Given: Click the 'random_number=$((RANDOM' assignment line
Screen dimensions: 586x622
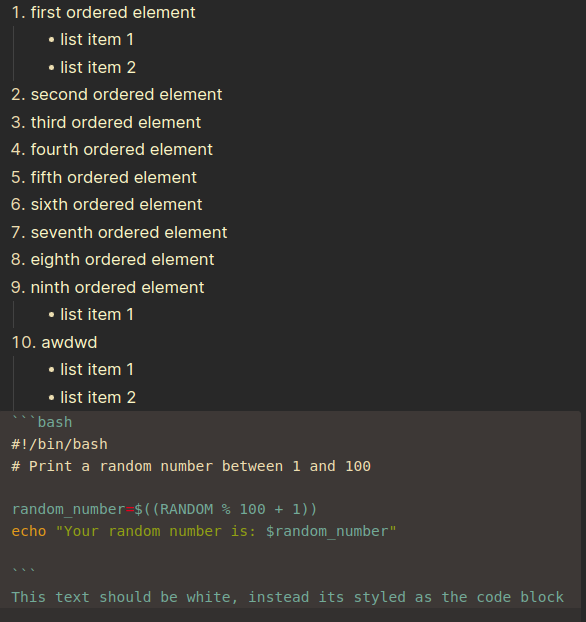Looking at the screenshot, I should 164,509.
